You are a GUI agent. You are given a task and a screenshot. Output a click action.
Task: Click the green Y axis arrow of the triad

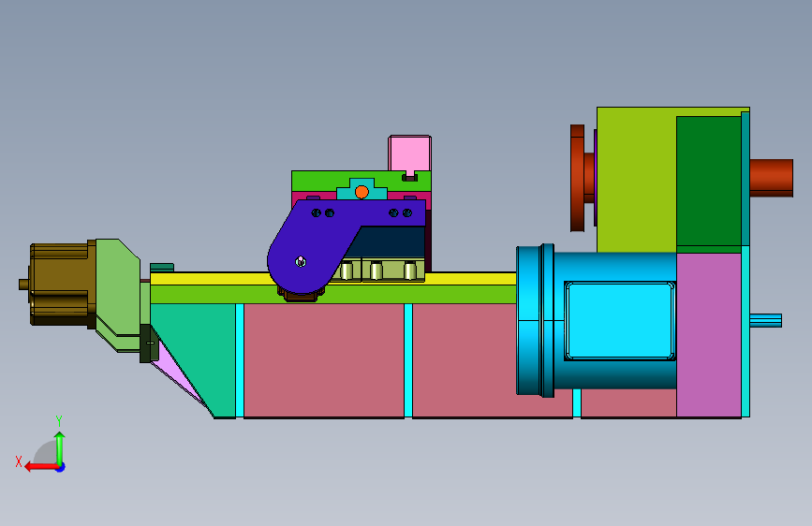(60, 447)
